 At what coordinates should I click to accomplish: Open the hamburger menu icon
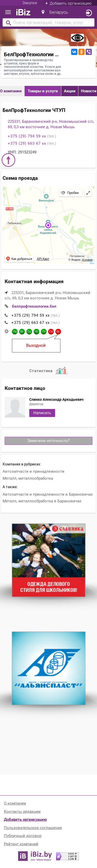click(8, 12)
